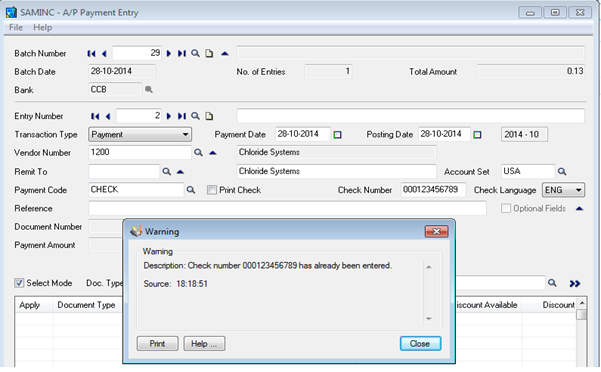
Task: Open Payment Code finder magnifier
Action: [191, 190]
